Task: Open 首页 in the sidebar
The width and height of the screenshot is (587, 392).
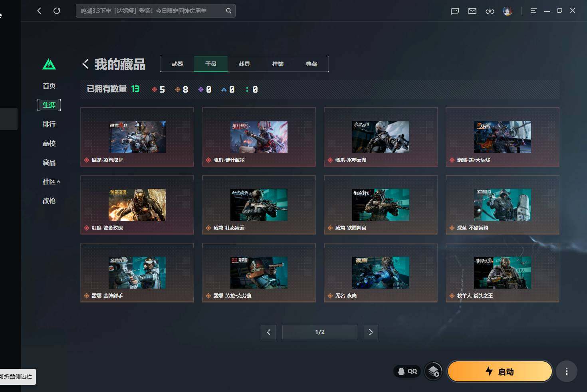Action: [x=49, y=86]
